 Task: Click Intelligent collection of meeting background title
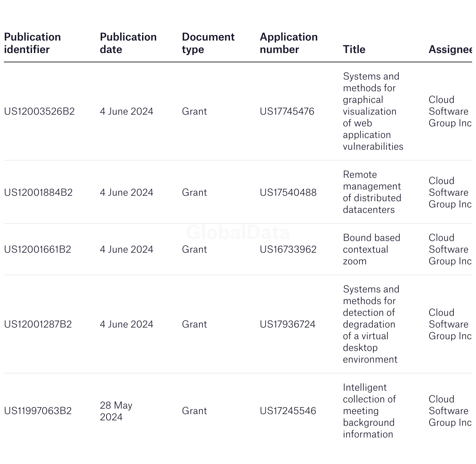pos(369,411)
